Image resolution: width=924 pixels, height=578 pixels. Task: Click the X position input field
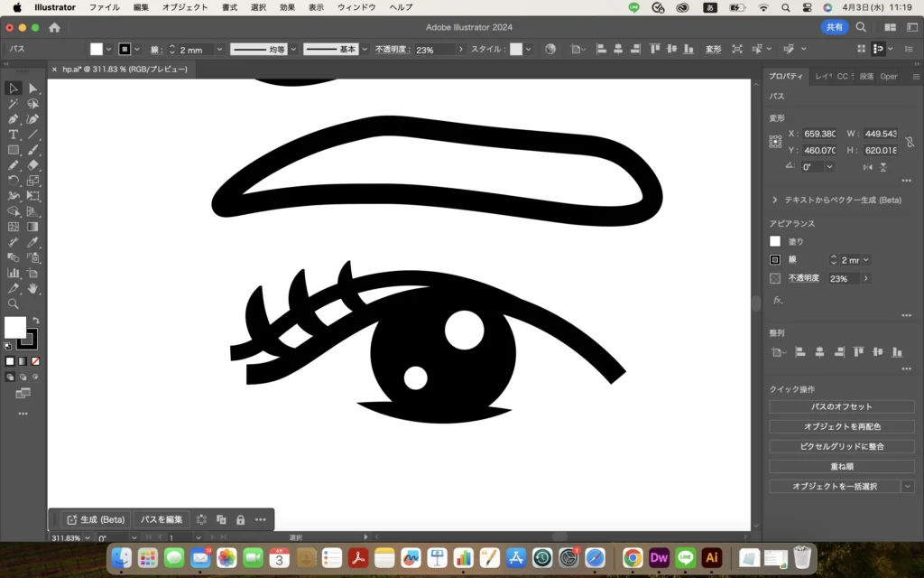tap(819, 134)
